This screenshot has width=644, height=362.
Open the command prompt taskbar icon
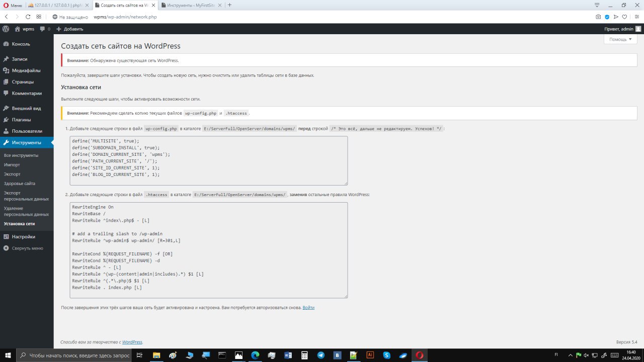(x=222, y=355)
